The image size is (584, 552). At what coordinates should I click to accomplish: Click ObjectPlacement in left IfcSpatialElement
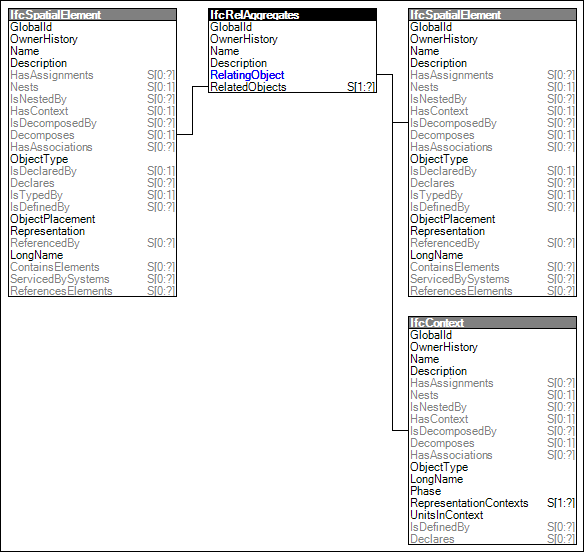tap(53, 219)
